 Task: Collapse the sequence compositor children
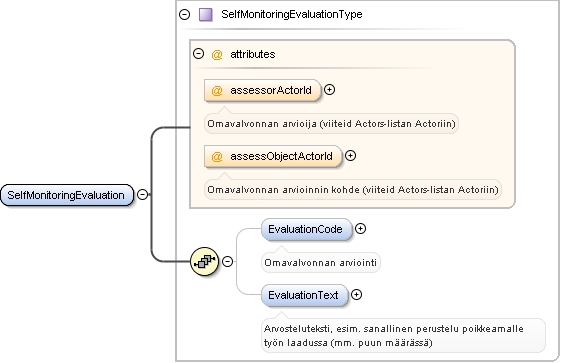tap(228, 261)
